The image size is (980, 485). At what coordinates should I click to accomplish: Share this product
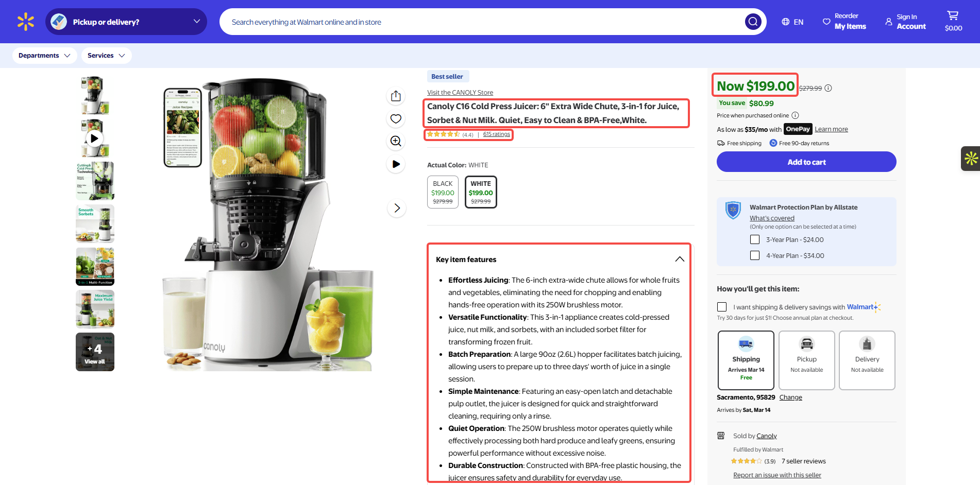pyautogui.click(x=396, y=96)
